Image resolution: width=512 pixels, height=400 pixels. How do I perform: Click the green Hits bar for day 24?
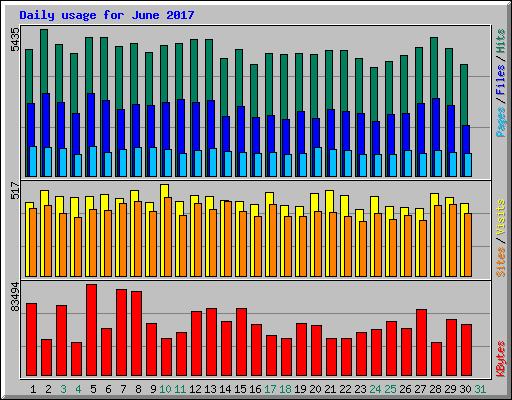(x=374, y=94)
